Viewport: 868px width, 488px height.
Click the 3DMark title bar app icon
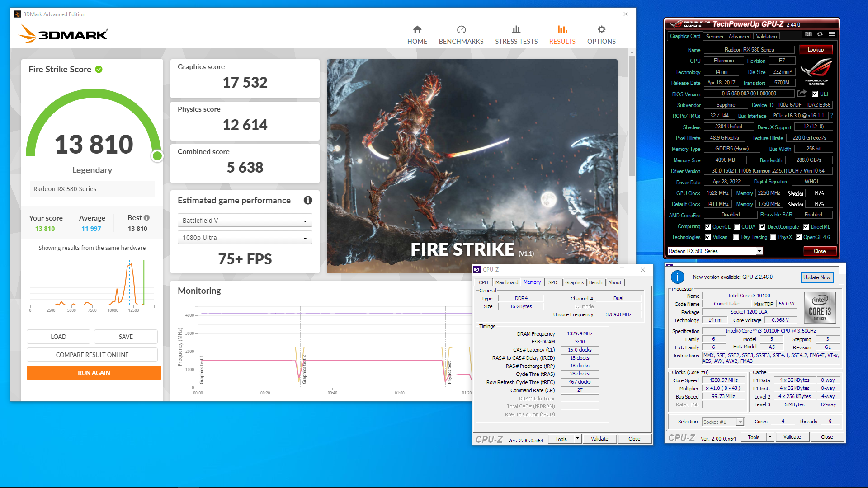click(x=18, y=14)
